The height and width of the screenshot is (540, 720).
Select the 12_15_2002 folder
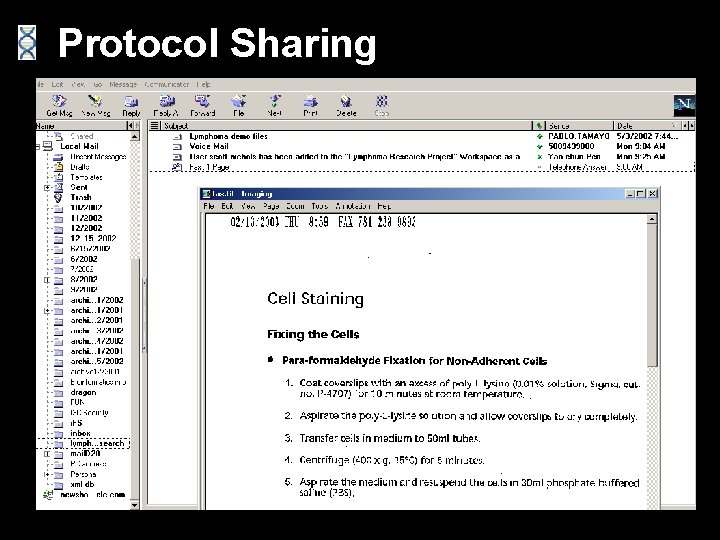[93, 238]
